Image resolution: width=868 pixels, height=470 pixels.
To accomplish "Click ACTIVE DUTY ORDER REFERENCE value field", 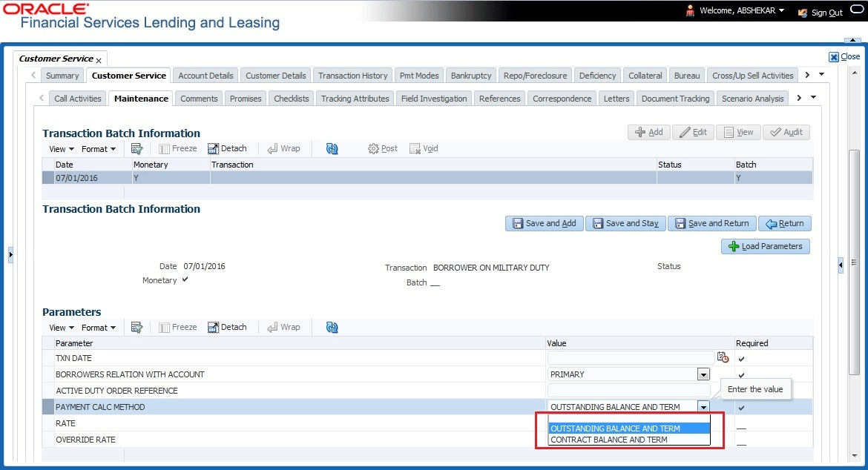I will (x=629, y=391).
